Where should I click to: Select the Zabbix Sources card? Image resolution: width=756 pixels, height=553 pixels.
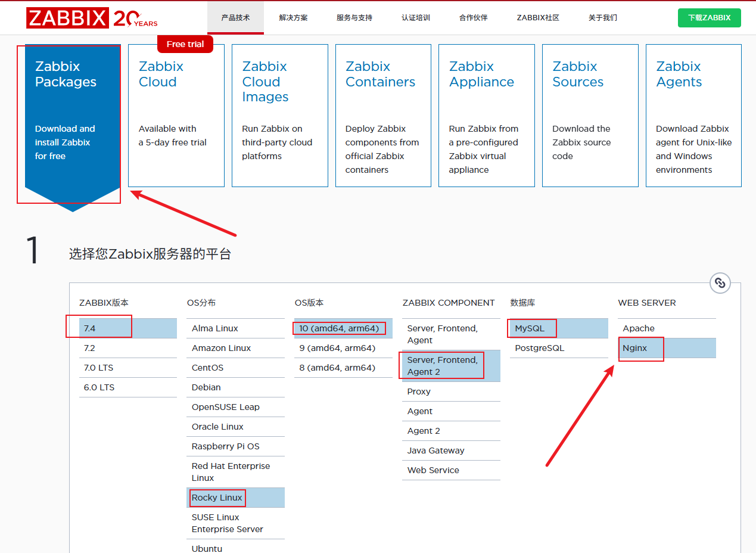pyautogui.click(x=590, y=116)
